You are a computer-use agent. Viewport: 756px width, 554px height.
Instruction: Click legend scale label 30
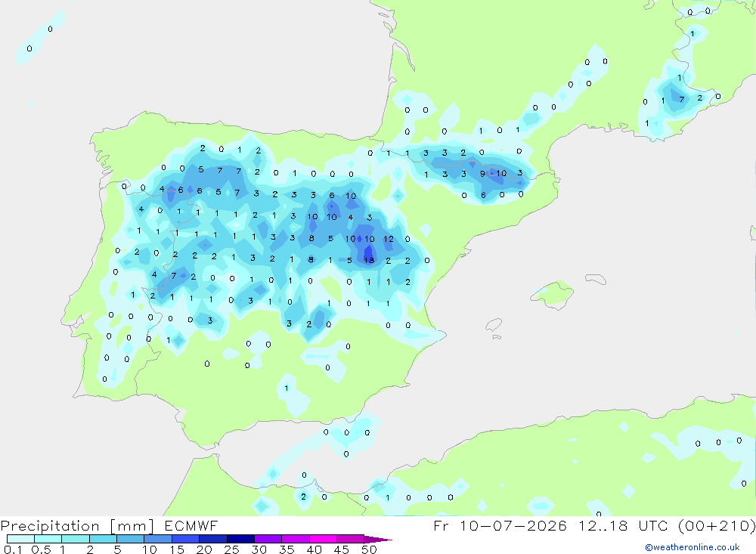pos(259,549)
